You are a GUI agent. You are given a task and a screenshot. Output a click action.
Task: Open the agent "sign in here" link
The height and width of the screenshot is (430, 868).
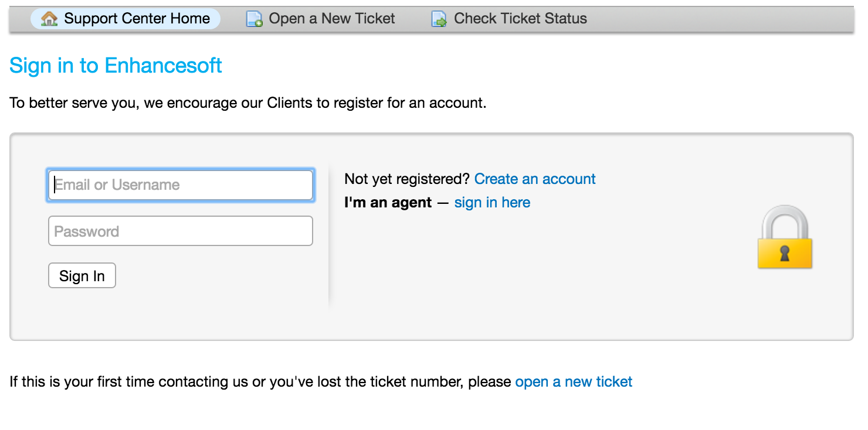pyautogui.click(x=492, y=203)
